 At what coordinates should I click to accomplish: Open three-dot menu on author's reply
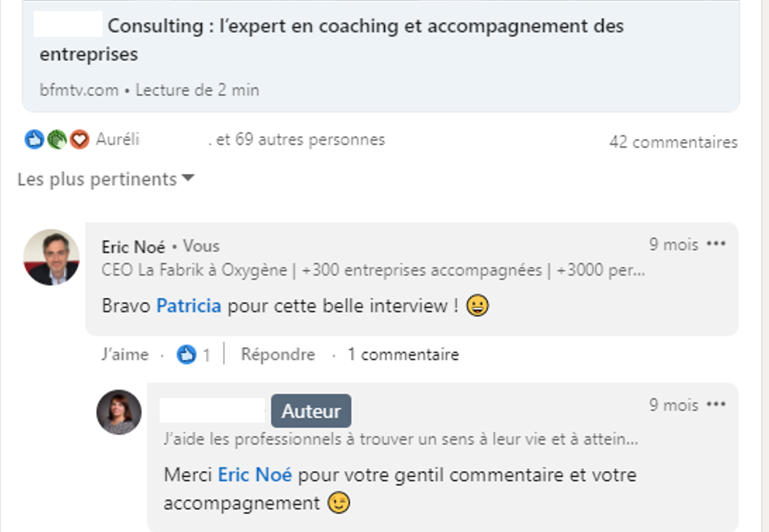(716, 405)
